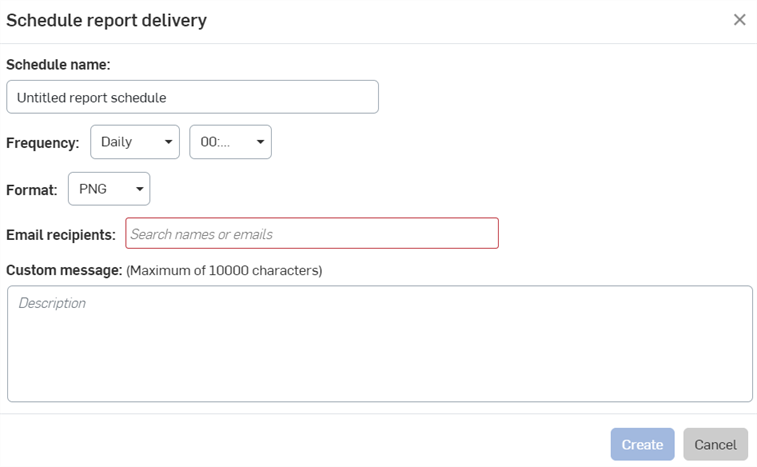Click the 'Custom message:' label

[x=64, y=270]
